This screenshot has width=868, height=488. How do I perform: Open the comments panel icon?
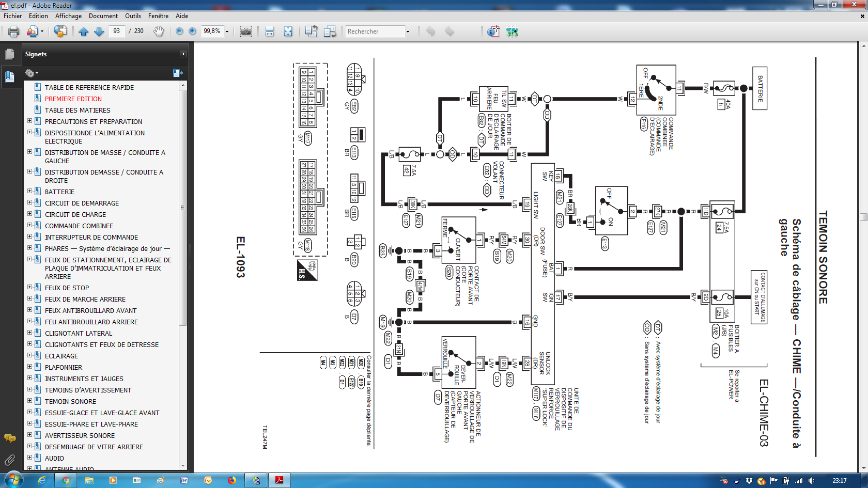(x=9, y=438)
